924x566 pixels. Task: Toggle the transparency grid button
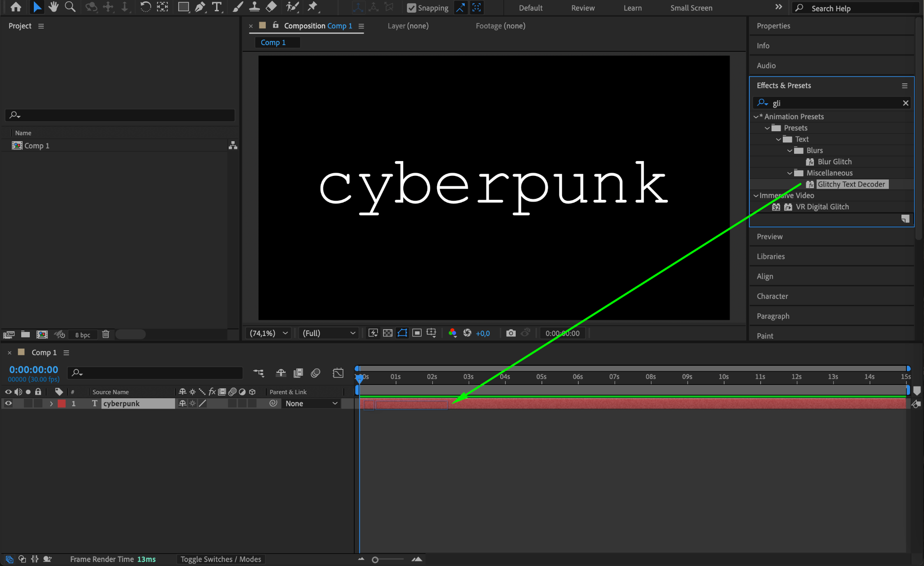[x=388, y=333]
